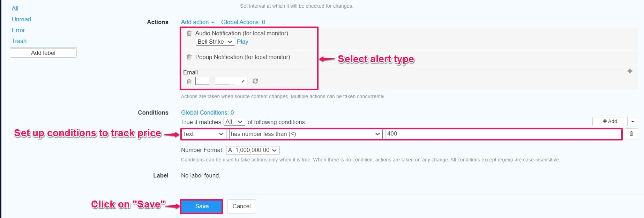Delete the Popup Notification action via trash icon

189,57
